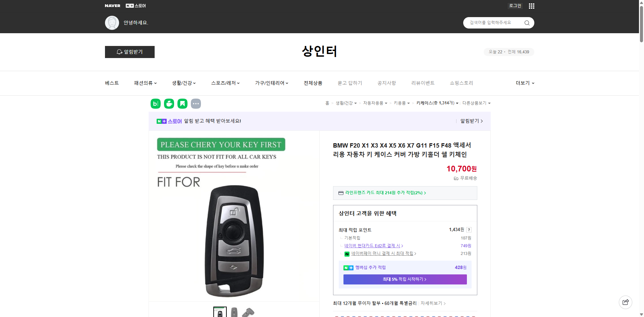Click the 무료배송 truck icon
Screen dimensions: 644x317
pyautogui.click(x=456, y=178)
